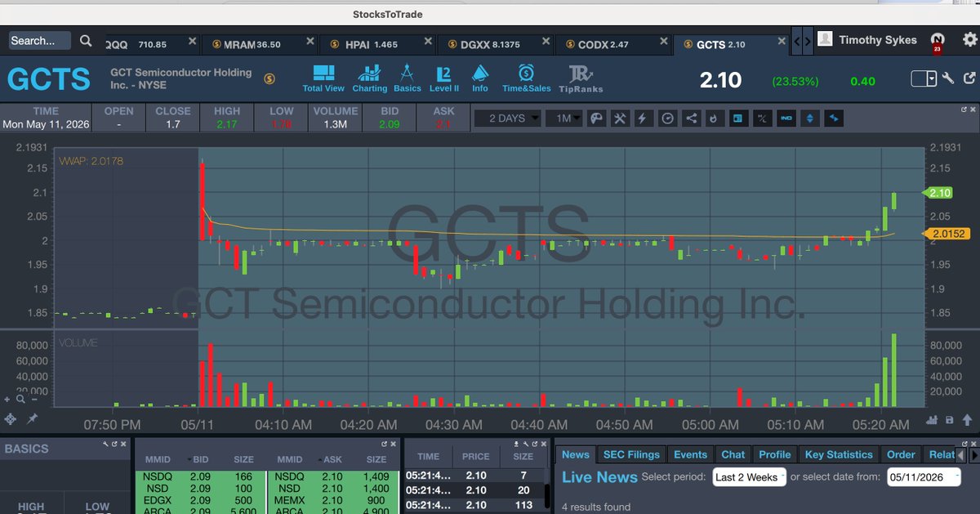Close the DGXX tab
Screen dimensions: 980x514
pyautogui.click(x=546, y=41)
